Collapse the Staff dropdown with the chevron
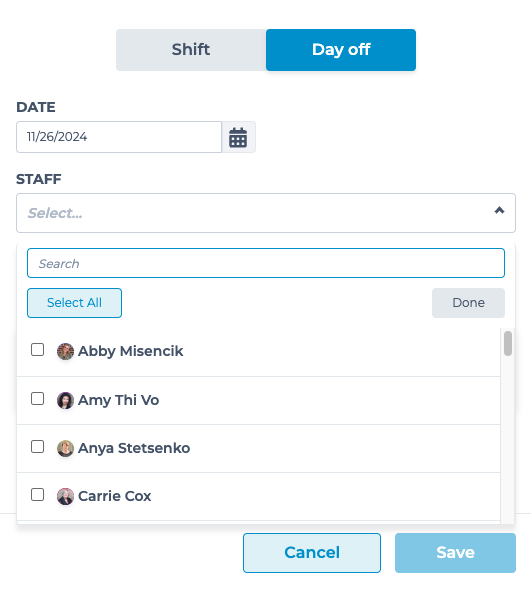The width and height of the screenshot is (531, 602). click(x=499, y=210)
